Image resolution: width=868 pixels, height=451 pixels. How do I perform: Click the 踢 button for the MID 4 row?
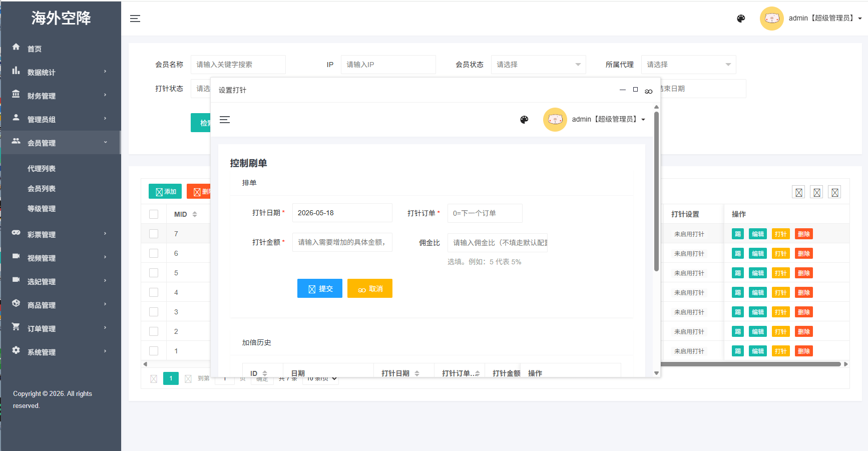pyautogui.click(x=738, y=292)
